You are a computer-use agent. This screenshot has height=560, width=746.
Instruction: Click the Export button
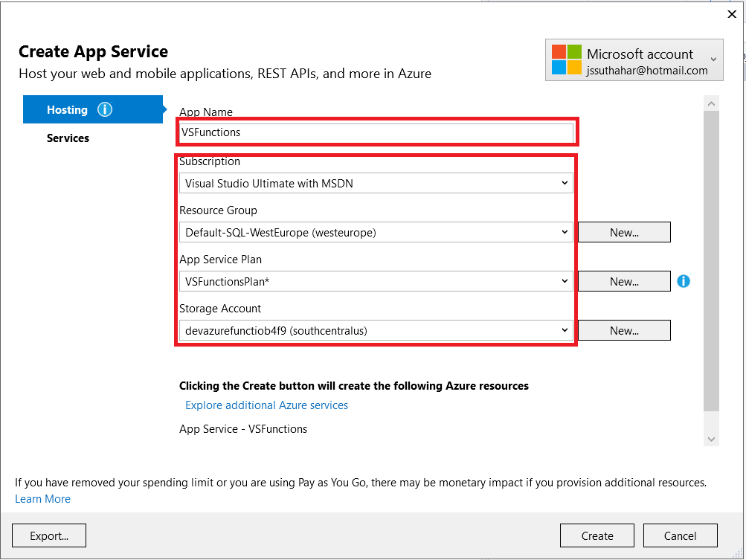click(49, 535)
